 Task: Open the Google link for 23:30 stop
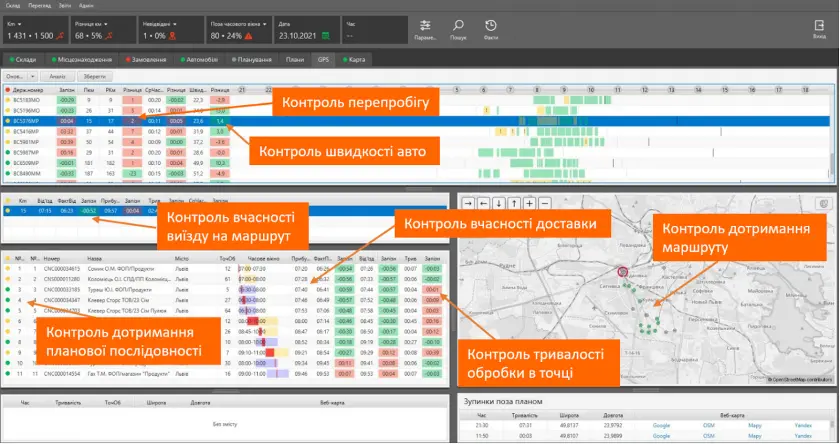[x=661, y=424]
